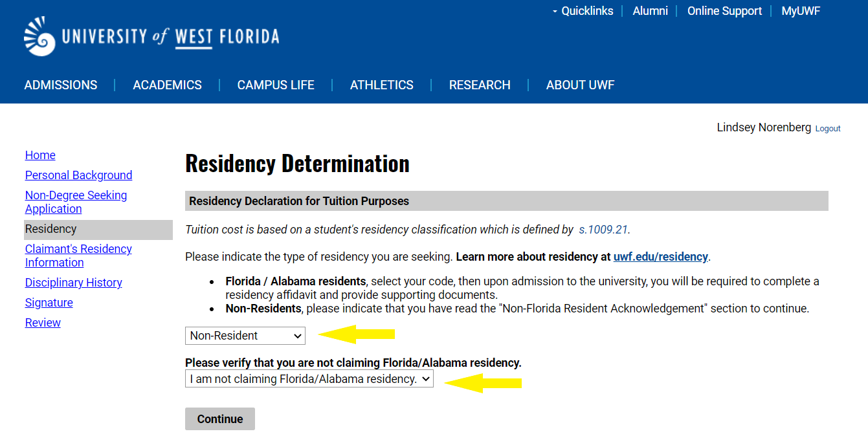The image size is (868, 447).
Task: Log out of Lindsey Norenberg's account
Action: (828, 129)
